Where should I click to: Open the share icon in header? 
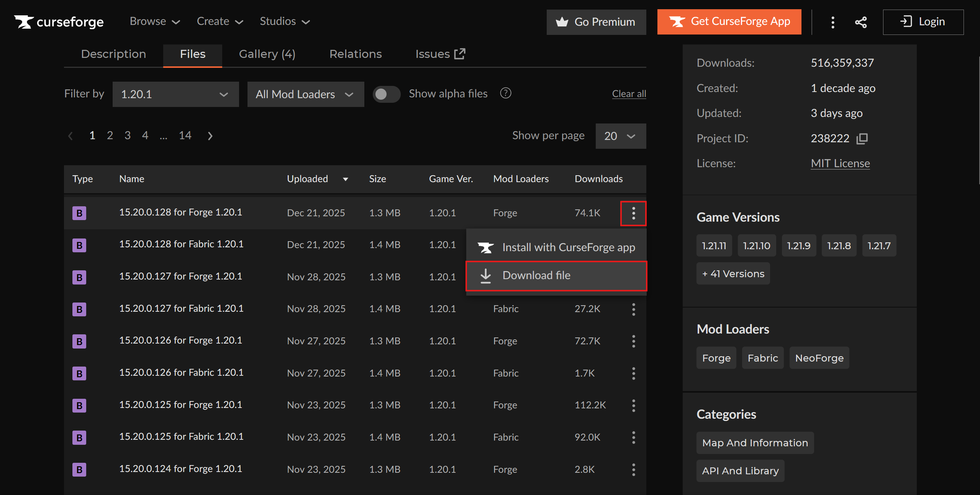click(860, 22)
